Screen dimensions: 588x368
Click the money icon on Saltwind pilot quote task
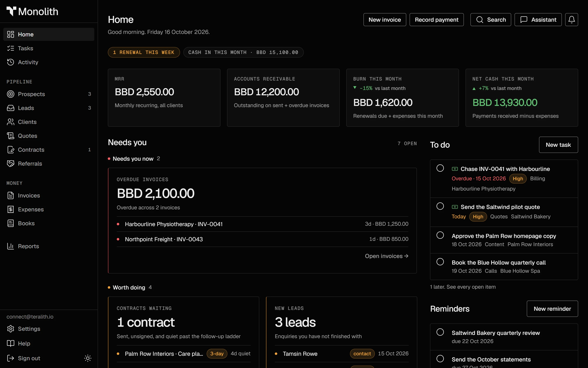(x=455, y=207)
